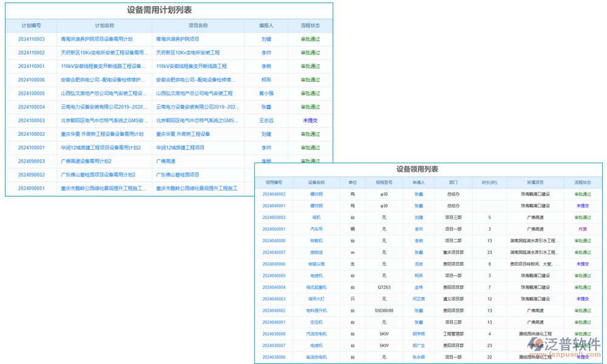Viewport: 607px width, 364px height.
Task: Click filler name 黄小强
Action: 266,93
